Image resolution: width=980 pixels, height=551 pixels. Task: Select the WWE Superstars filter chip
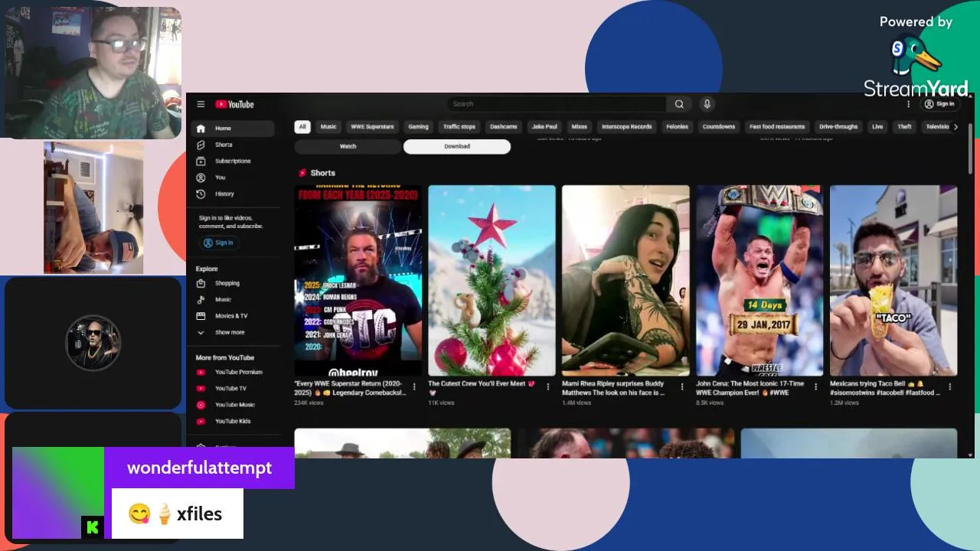tap(372, 127)
